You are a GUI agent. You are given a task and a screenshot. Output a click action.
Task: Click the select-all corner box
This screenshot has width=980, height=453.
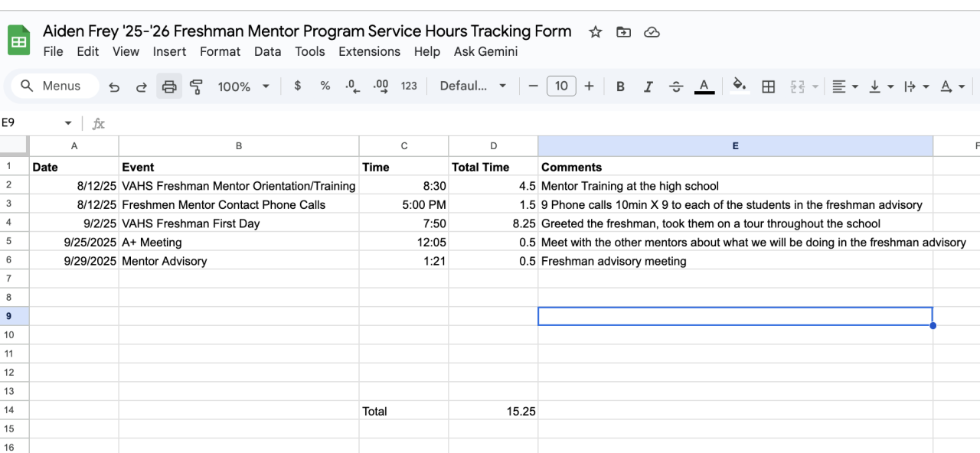tap(15, 146)
